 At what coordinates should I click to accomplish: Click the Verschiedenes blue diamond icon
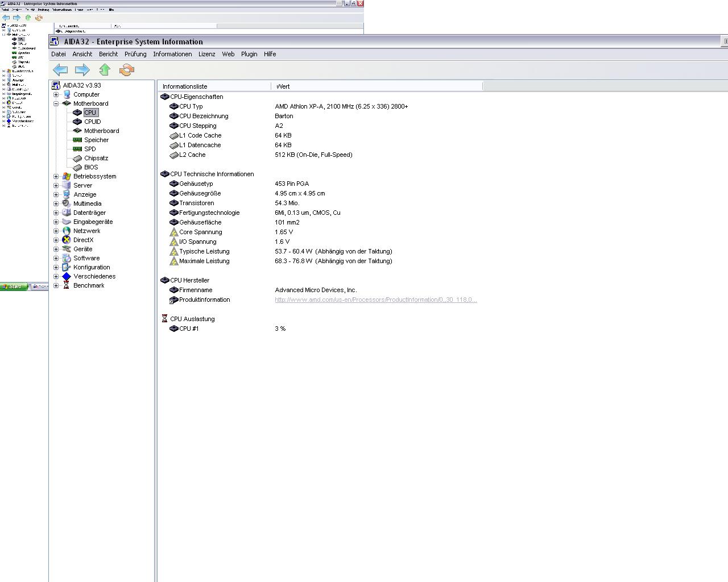click(67, 276)
